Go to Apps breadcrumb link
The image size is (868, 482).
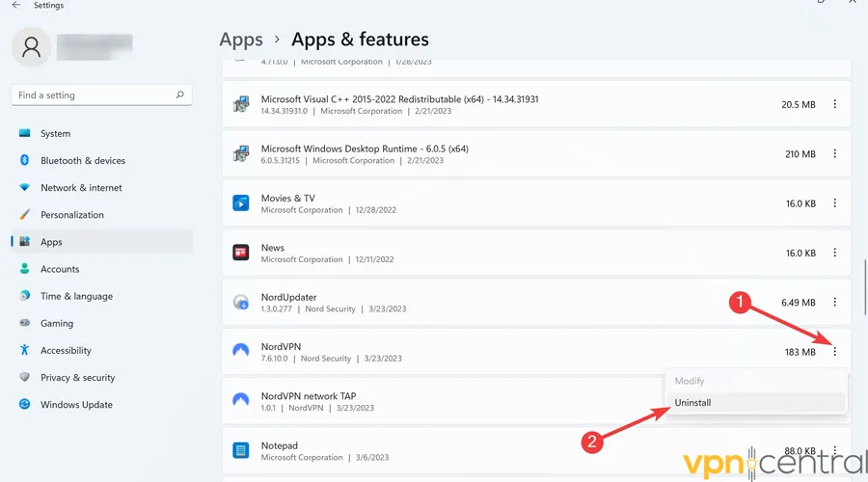(241, 40)
